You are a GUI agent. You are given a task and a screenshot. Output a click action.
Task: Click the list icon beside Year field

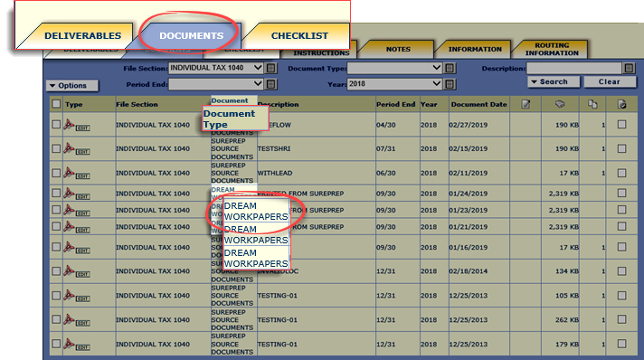tap(450, 84)
